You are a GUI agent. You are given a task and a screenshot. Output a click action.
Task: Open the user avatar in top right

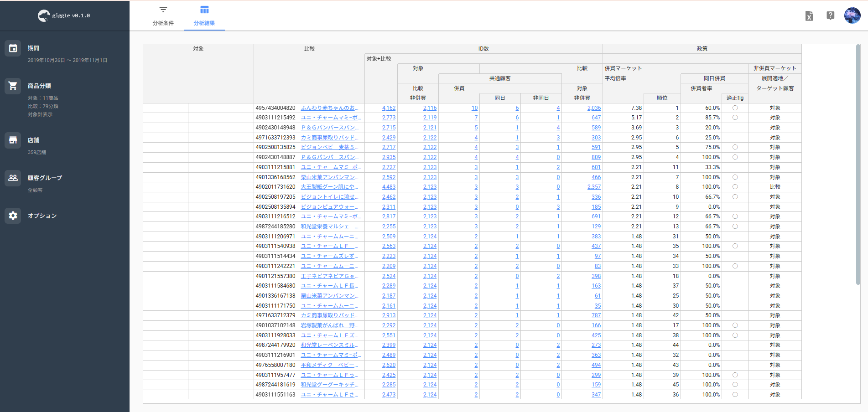pos(852,16)
